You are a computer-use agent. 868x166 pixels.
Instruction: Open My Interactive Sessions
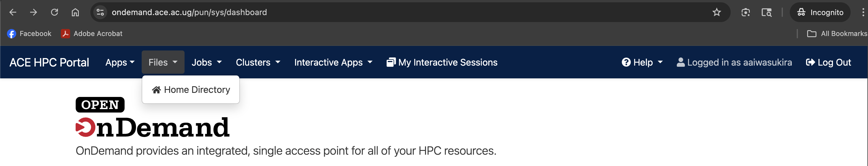pyautogui.click(x=442, y=62)
